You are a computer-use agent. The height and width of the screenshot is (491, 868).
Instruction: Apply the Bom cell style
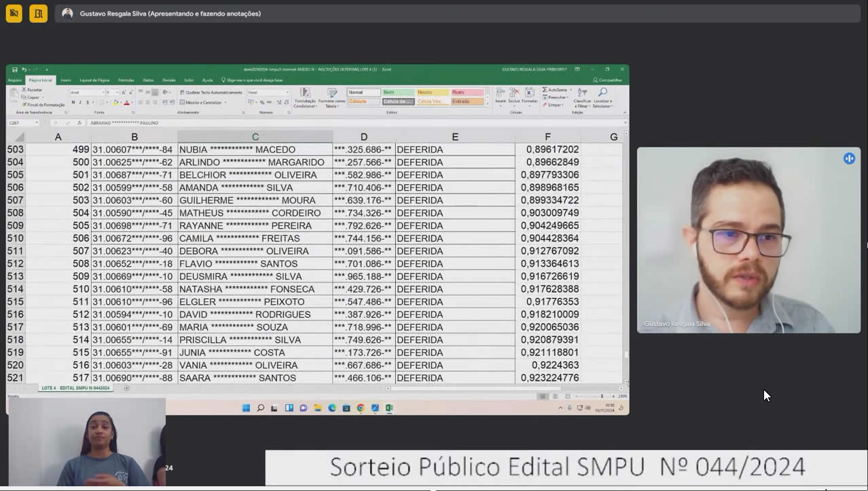pyautogui.click(x=398, y=92)
